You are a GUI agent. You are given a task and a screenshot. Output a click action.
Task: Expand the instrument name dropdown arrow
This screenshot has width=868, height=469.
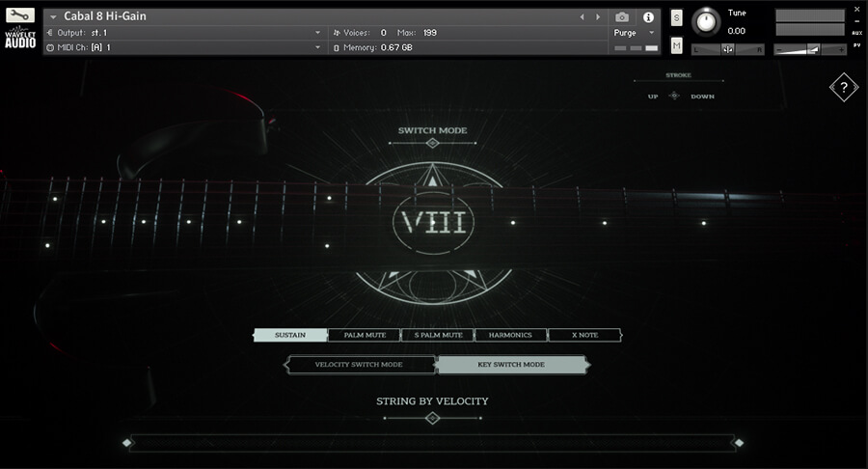[53, 17]
